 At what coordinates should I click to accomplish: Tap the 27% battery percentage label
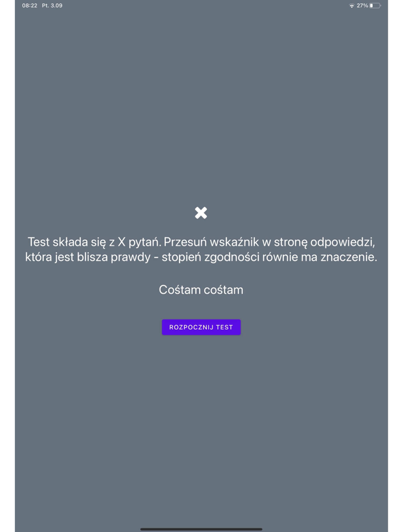[x=363, y=6]
